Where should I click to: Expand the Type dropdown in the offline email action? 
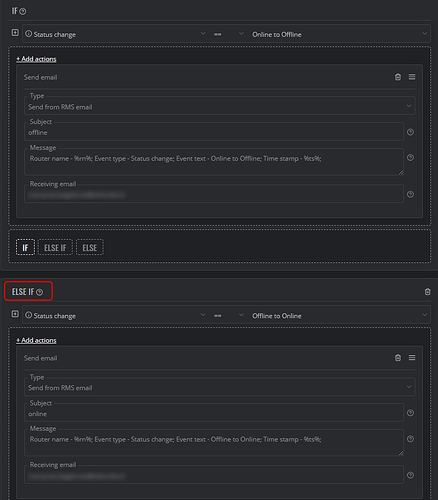coord(220,106)
